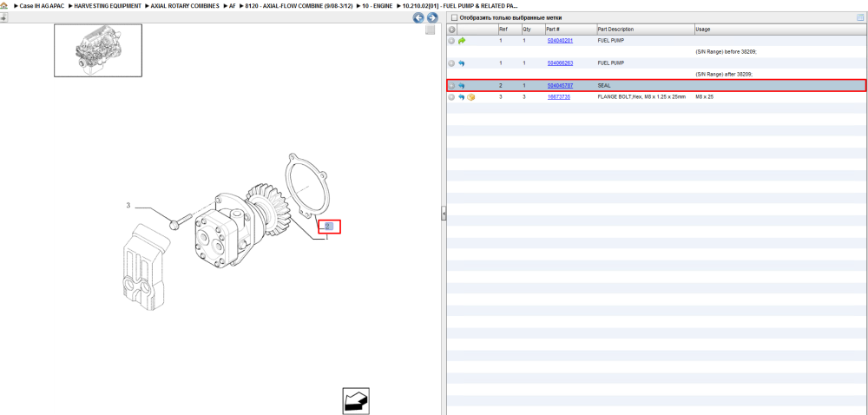868x415 pixels.
Task: Select the SEAL description text
Action: click(604, 86)
